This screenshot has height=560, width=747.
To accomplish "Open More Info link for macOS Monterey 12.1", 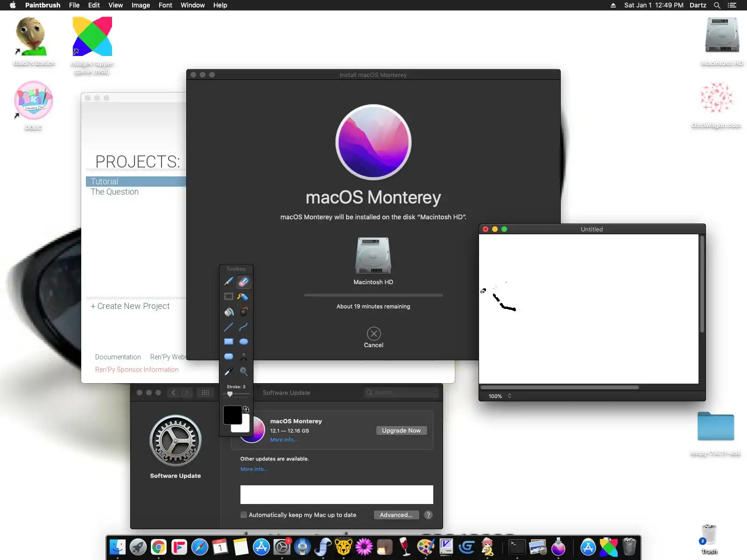I will coord(284,440).
